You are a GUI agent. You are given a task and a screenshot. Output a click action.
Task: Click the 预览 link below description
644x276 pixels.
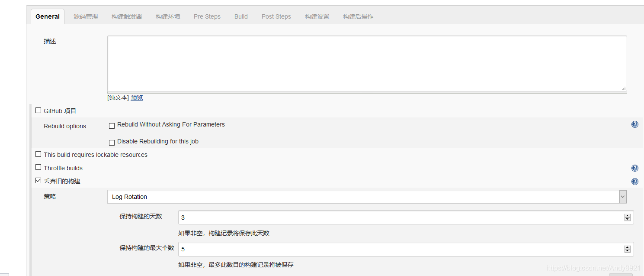pos(137,98)
